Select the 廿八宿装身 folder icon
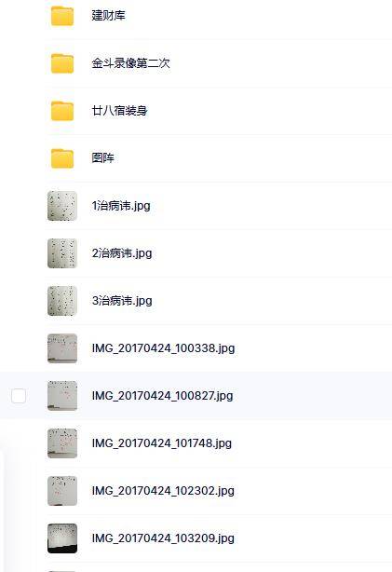The image size is (392, 572). (62, 111)
